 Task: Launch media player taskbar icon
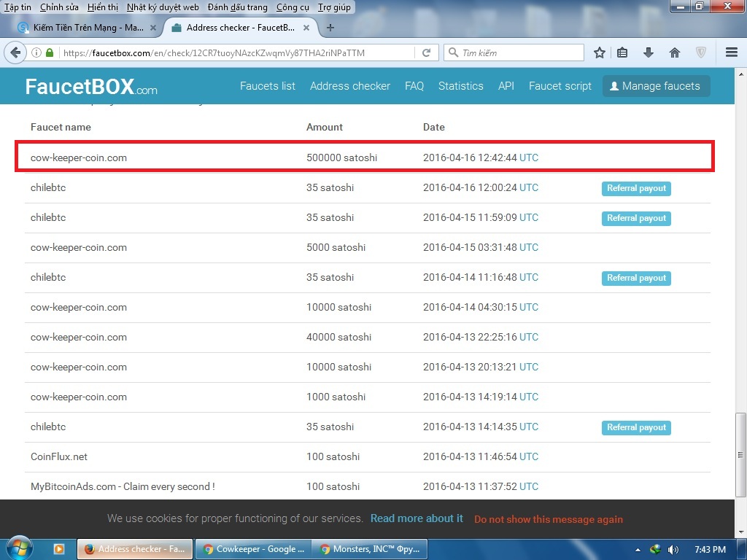point(59,549)
